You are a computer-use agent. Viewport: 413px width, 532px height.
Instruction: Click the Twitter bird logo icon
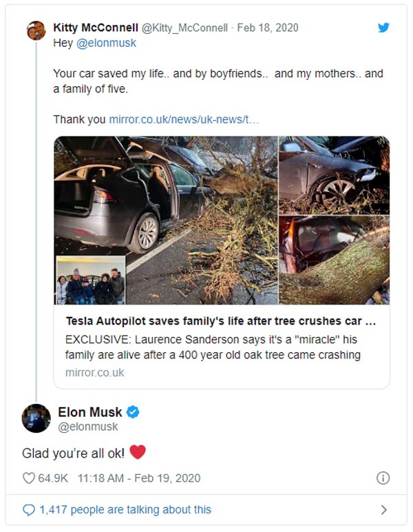pos(383,28)
